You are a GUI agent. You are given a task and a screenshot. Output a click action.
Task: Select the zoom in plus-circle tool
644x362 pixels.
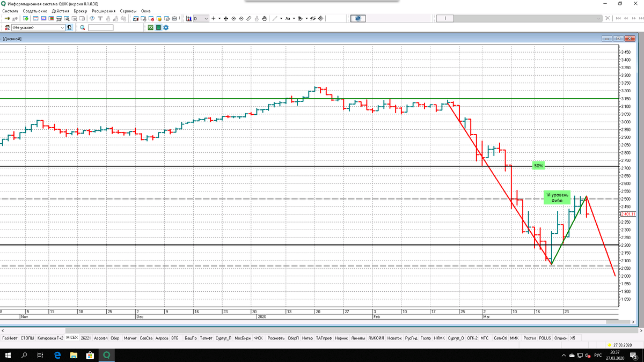tap(233, 19)
